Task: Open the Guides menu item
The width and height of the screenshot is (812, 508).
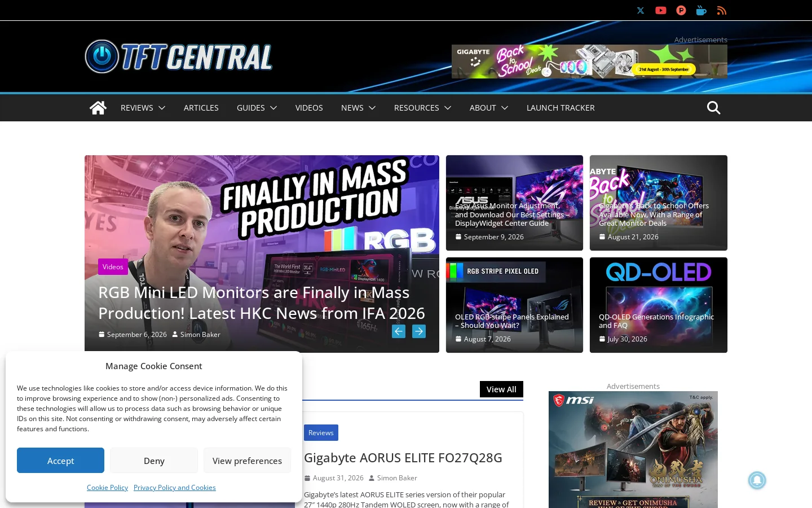Action: point(251,108)
